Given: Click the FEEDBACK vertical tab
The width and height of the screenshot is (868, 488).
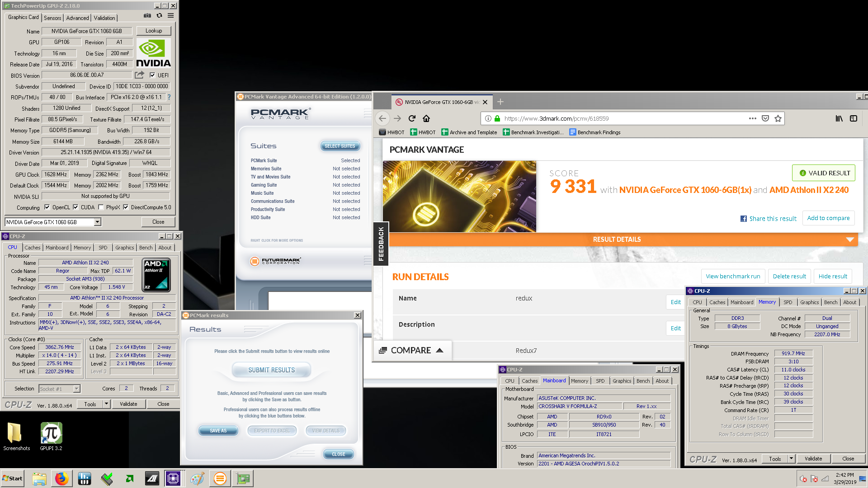Looking at the screenshot, I should (381, 244).
